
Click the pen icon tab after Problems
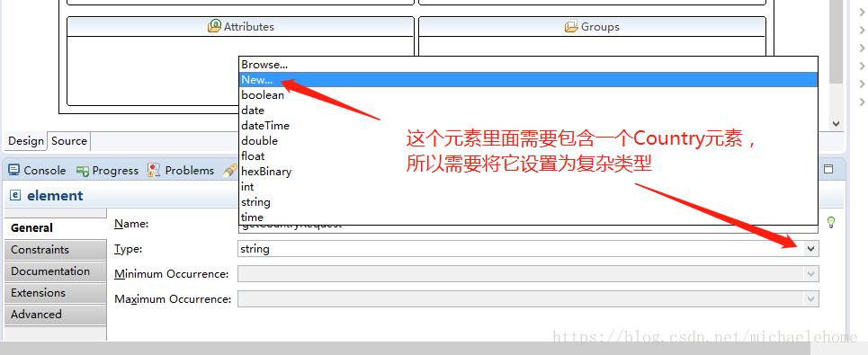[x=229, y=171]
